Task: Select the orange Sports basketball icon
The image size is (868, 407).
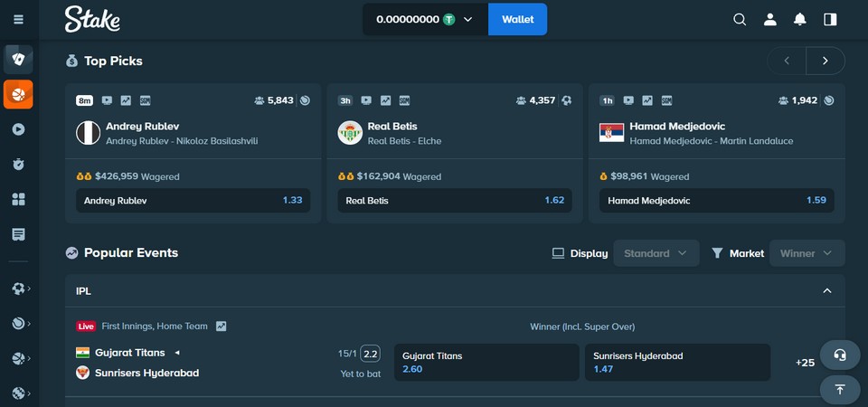Action: pos(18,94)
